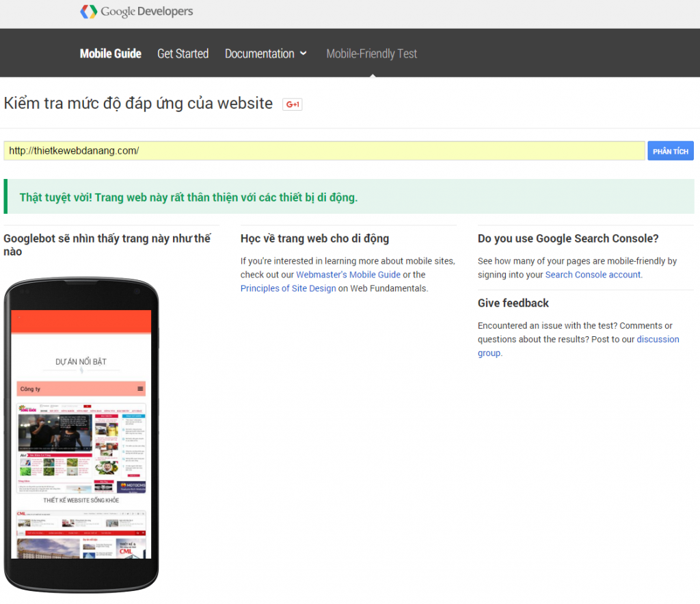Click the G+1 share button
Viewport: 700px width, 604px height.
tap(293, 105)
